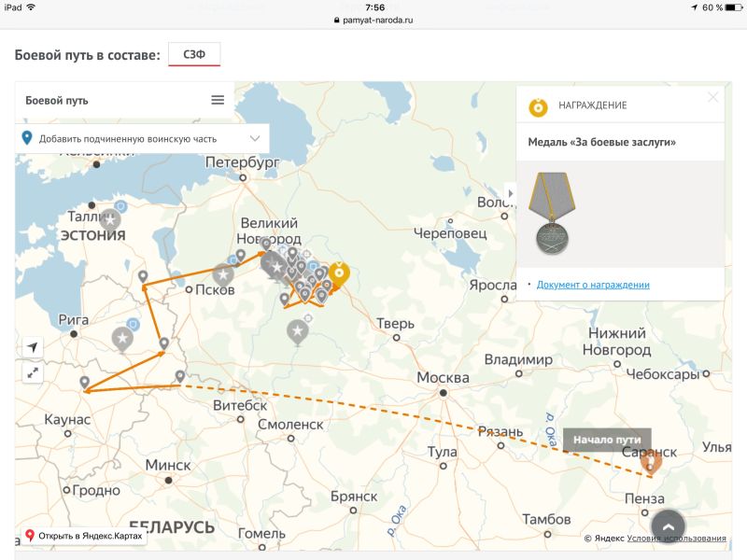Expand the Добавить подчиненную воинскую часть dropdown

coord(255,138)
